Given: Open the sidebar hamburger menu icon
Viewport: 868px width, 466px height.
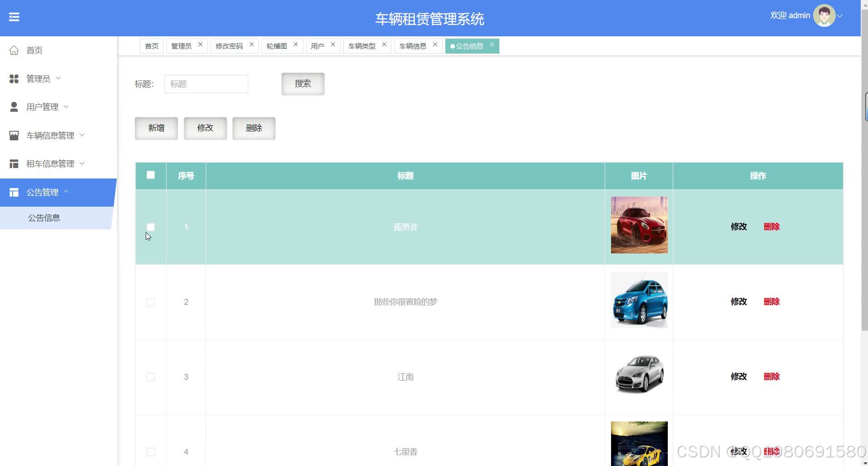Looking at the screenshot, I should pos(14,17).
